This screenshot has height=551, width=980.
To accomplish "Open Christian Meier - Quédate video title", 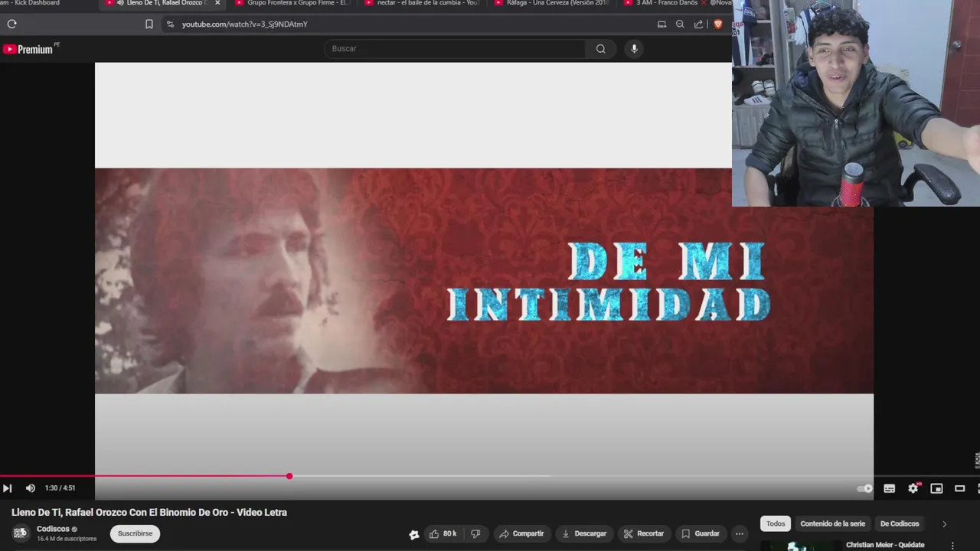I will click(x=885, y=545).
